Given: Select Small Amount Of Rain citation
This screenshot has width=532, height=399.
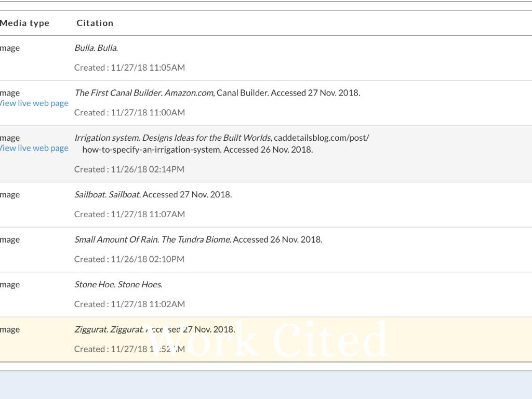Looking at the screenshot, I should pos(198,240).
